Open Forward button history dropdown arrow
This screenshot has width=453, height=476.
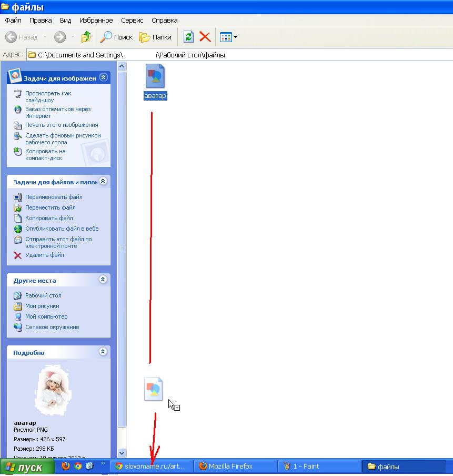(73, 37)
